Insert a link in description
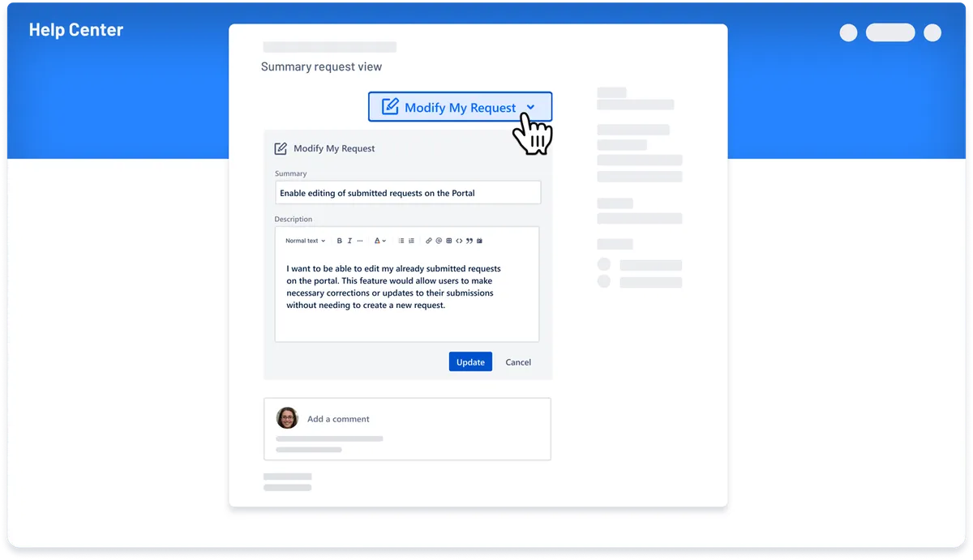This screenshot has width=973, height=560. 429,241
